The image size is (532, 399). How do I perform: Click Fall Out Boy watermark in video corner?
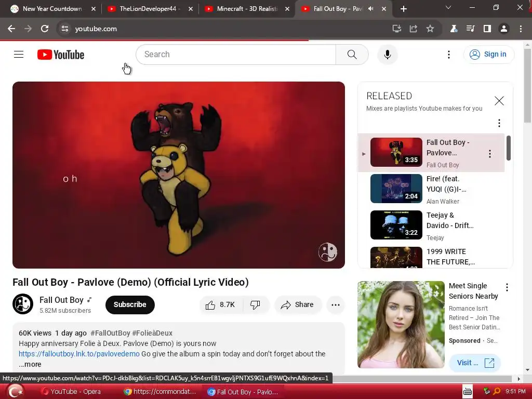pyautogui.click(x=328, y=252)
